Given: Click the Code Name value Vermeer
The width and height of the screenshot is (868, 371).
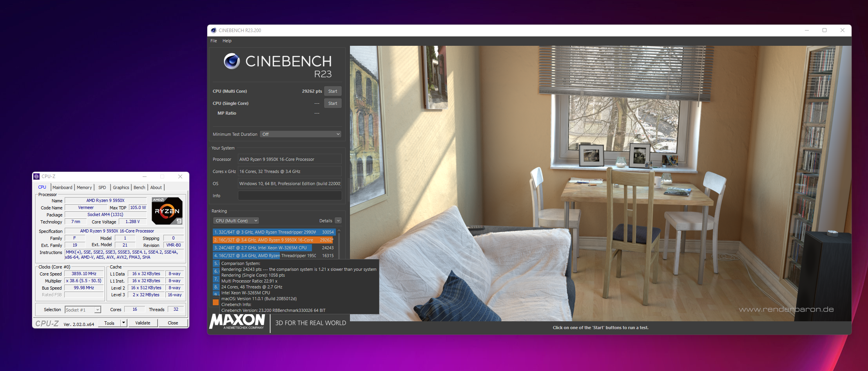Looking at the screenshot, I should [x=86, y=207].
